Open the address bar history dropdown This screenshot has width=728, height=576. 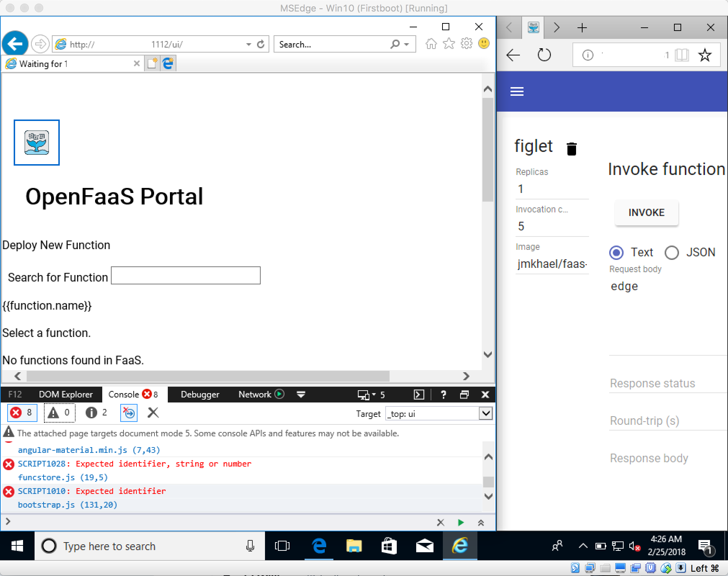[x=248, y=44]
